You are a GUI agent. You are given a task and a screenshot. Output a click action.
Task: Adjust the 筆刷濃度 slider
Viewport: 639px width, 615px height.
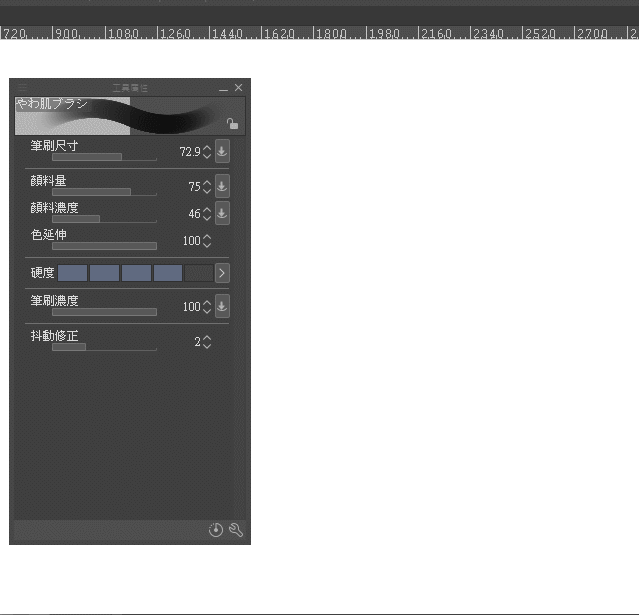pyautogui.click(x=104, y=312)
